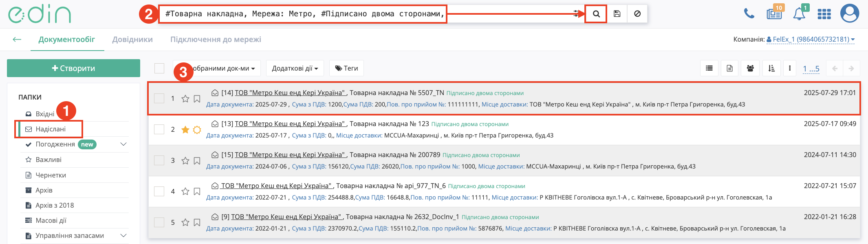868x244 pixels.
Task: Open Метро link in document № api_977_TN_6
Action: (276, 186)
